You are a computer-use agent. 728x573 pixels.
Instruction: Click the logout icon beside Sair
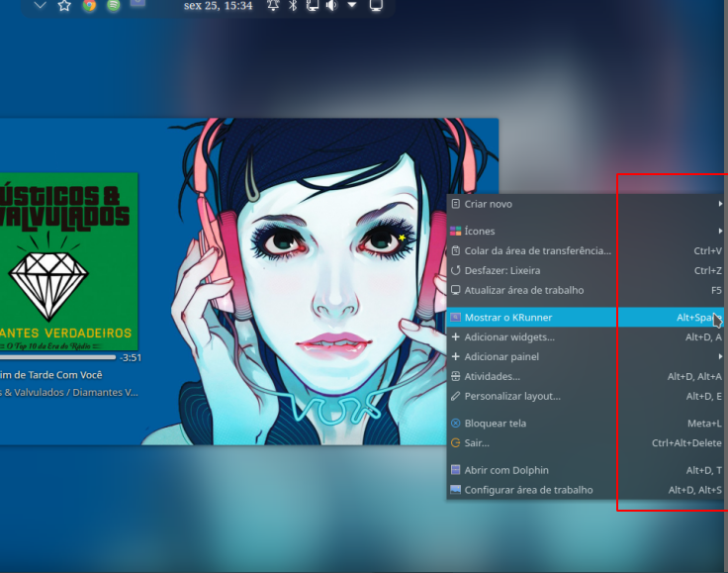pyautogui.click(x=456, y=443)
